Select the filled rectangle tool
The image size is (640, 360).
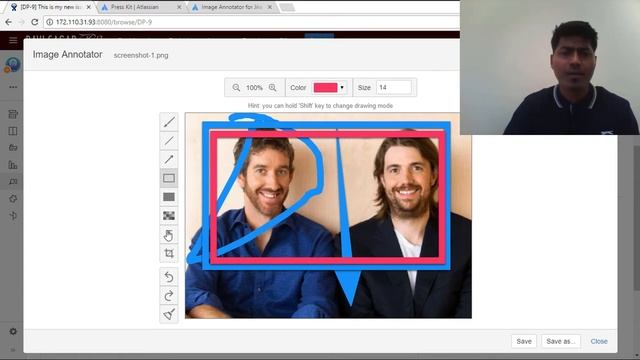[169, 197]
